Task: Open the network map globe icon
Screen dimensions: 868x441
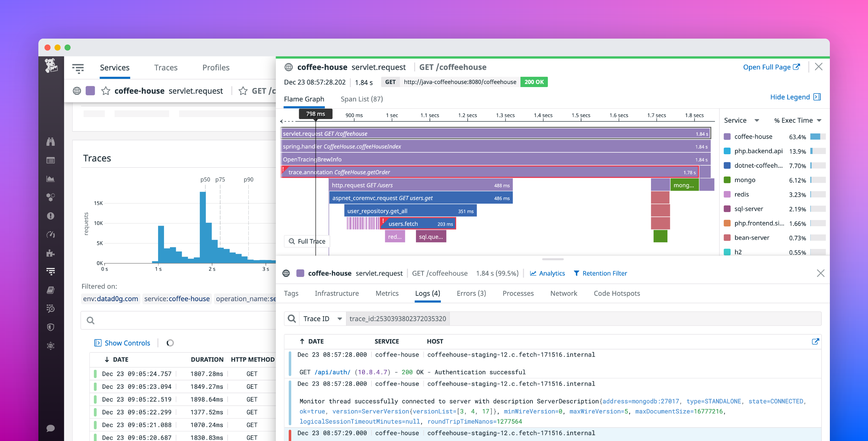Action: (50, 345)
